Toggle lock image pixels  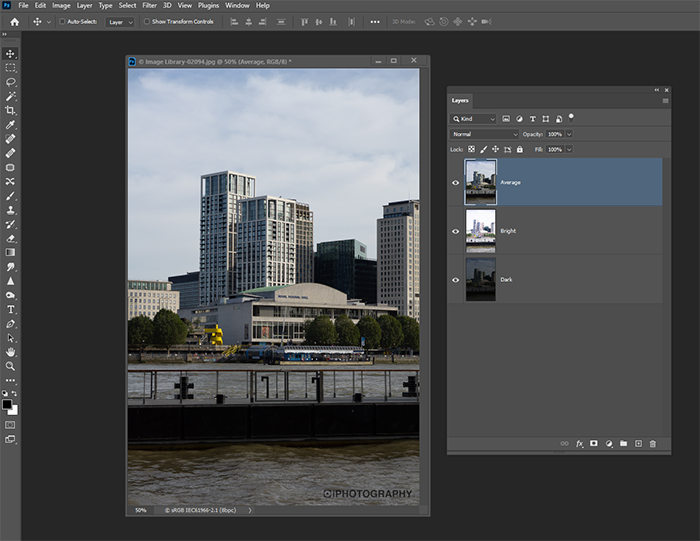(483, 149)
